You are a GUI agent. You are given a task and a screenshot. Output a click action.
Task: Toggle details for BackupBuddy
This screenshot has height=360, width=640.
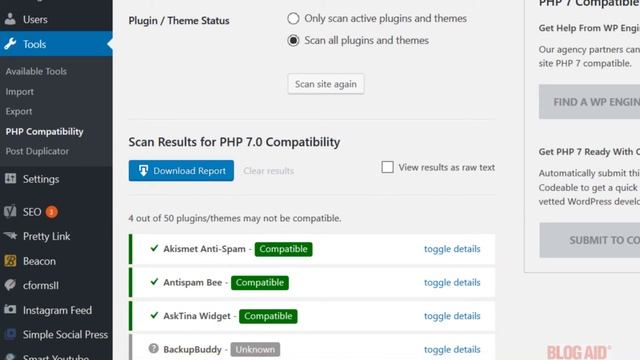pyautogui.click(x=452, y=349)
